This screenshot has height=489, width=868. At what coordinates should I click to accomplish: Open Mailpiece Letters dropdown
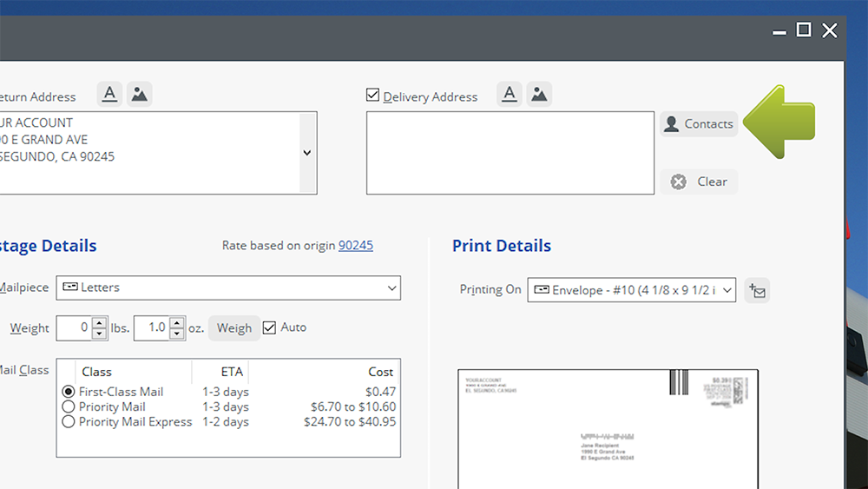[228, 288]
